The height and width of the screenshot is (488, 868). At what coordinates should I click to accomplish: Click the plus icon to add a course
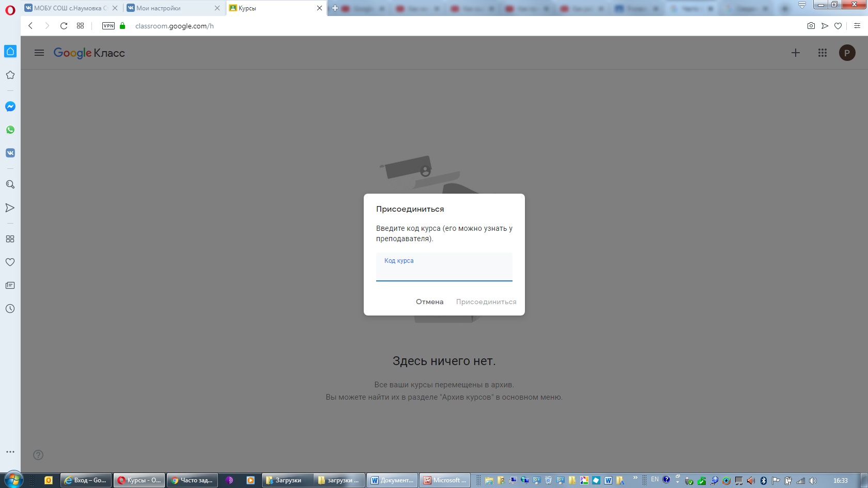796,53
